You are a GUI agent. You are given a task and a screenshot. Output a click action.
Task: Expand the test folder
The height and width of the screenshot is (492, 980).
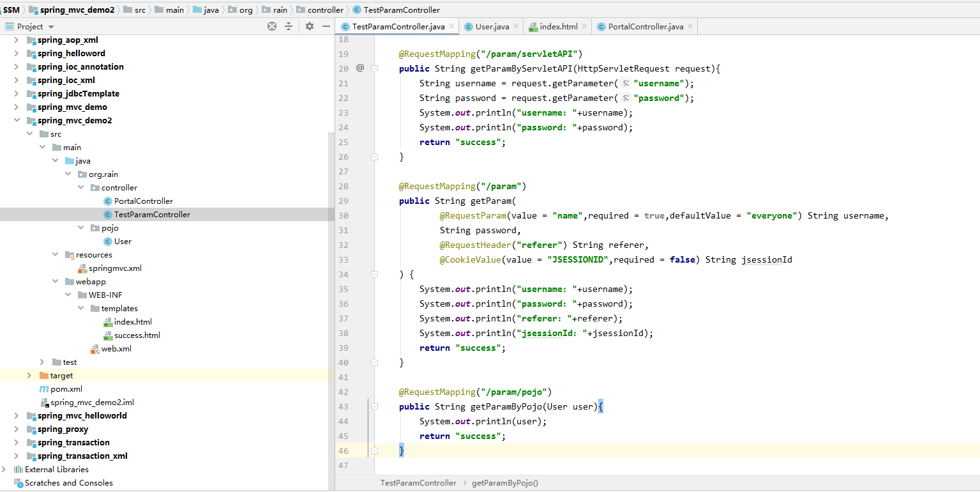pyautogui.click(x=42, y=362)
